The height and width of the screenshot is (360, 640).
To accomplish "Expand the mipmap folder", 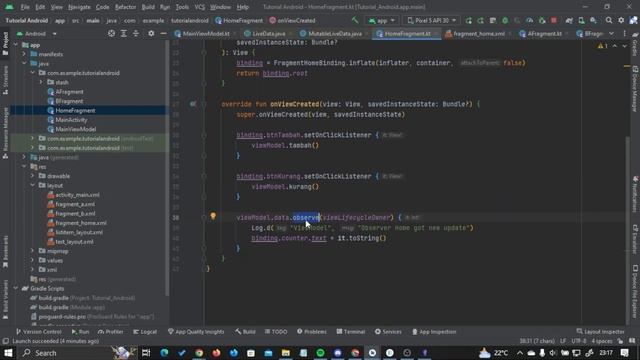I will 33,251.
